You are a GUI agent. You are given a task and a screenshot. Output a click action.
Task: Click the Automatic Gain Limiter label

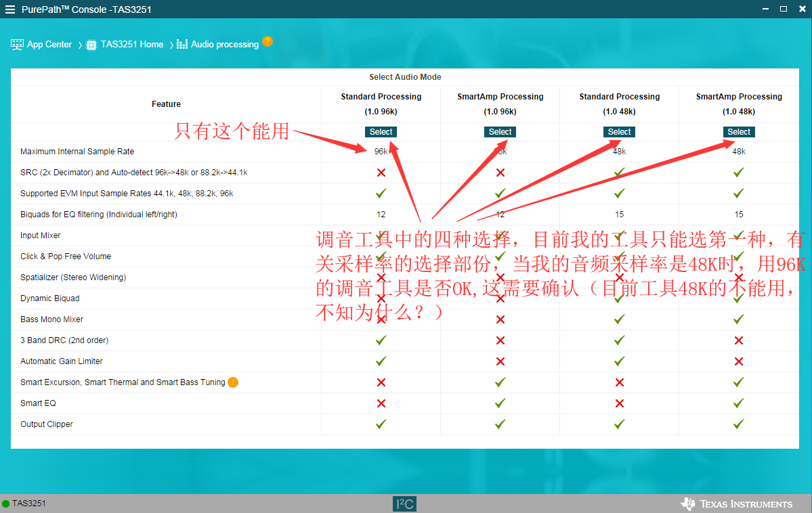(62, 361)
